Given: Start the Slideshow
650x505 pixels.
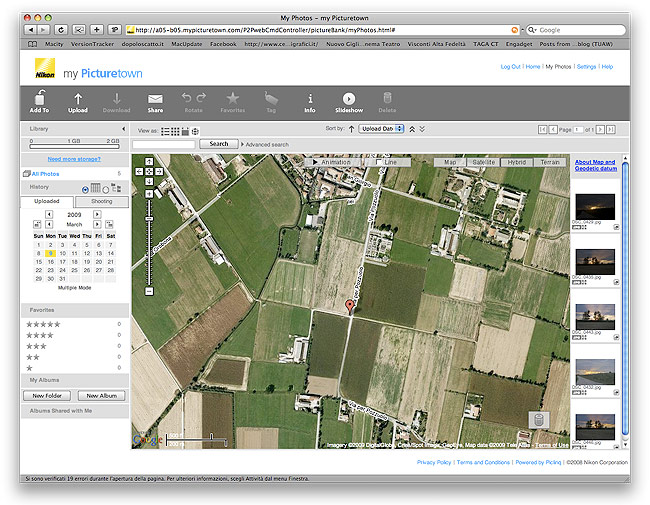Looking at the screenshot, I should (x=349, y=102).
